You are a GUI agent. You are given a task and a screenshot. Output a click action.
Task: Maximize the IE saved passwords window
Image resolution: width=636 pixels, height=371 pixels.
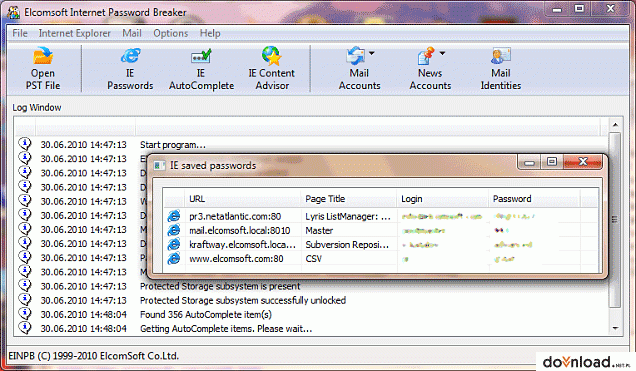[552, 162]
